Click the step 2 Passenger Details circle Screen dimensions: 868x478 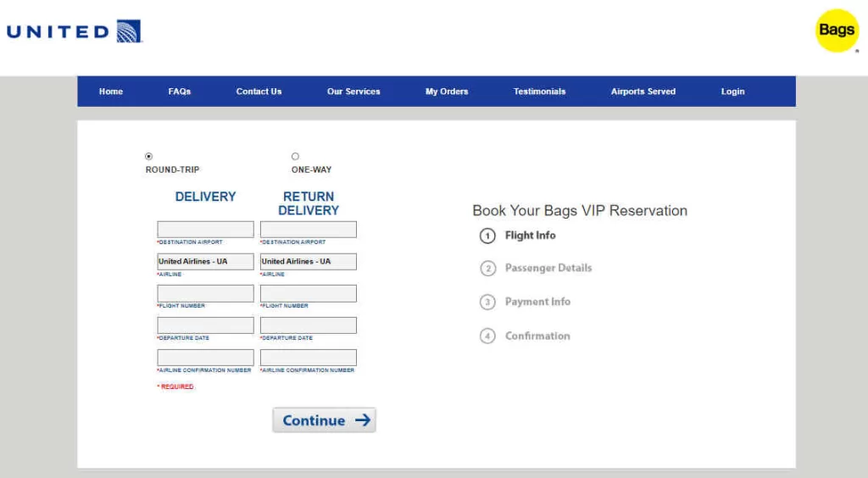coord(487,269)
